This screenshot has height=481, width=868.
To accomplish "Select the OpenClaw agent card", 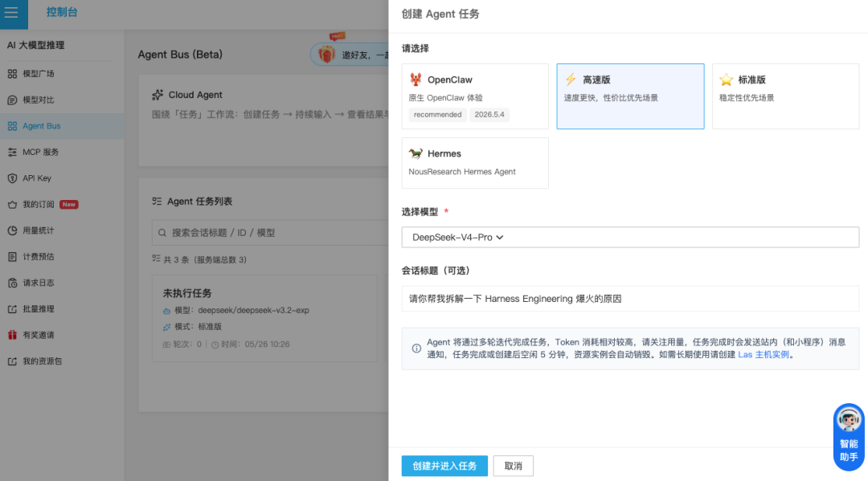I will click(x=475, y=96).
